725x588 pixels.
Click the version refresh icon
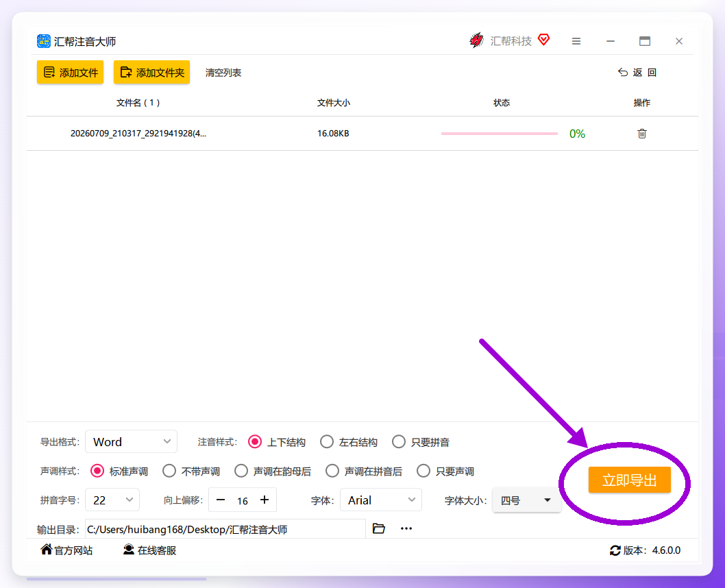tap(615, 550)
